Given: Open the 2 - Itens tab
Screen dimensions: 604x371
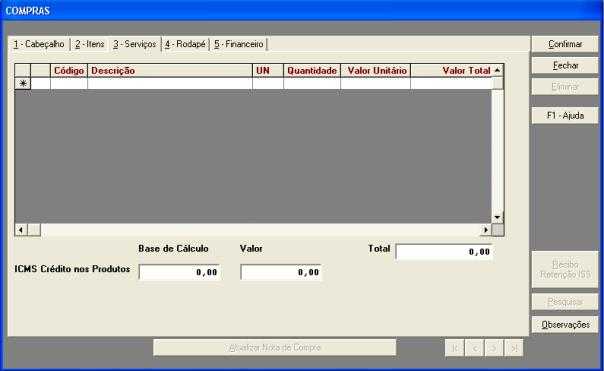Looking at the screenshot, I should pyautogui.click(x=89, y=44).
